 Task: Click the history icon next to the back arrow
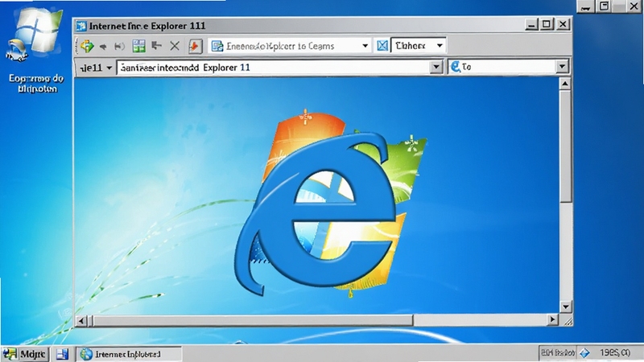click(x=119, y=47)
